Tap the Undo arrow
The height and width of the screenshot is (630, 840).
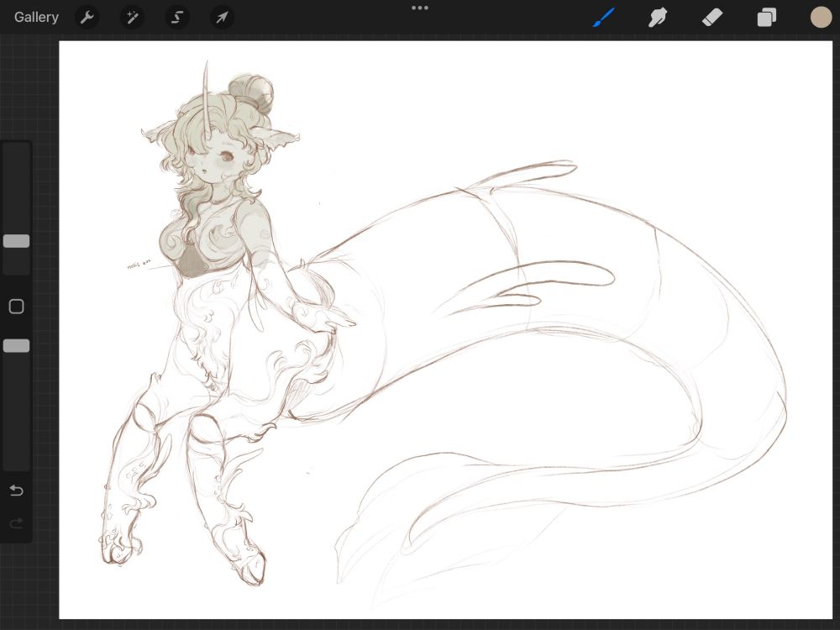tap(15, 491)
